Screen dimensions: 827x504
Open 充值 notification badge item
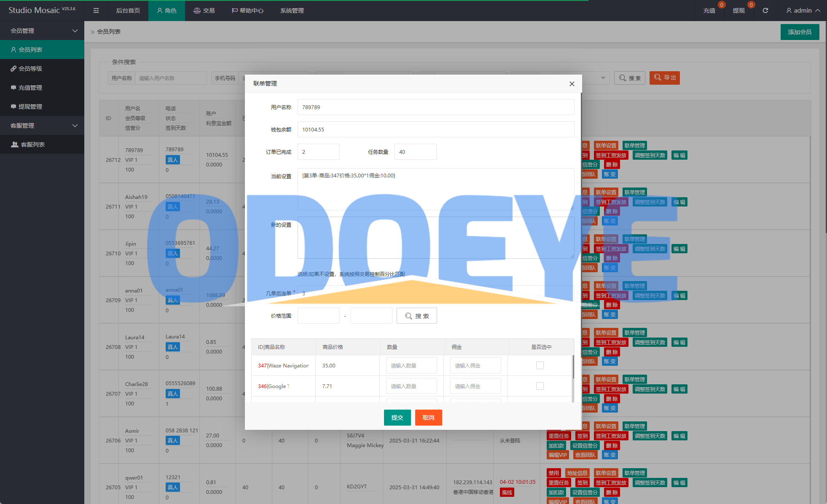coord(709,11)
